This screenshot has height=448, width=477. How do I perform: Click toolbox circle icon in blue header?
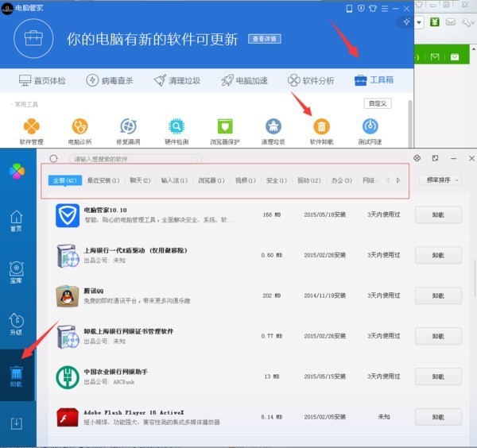tap(33, 38)
